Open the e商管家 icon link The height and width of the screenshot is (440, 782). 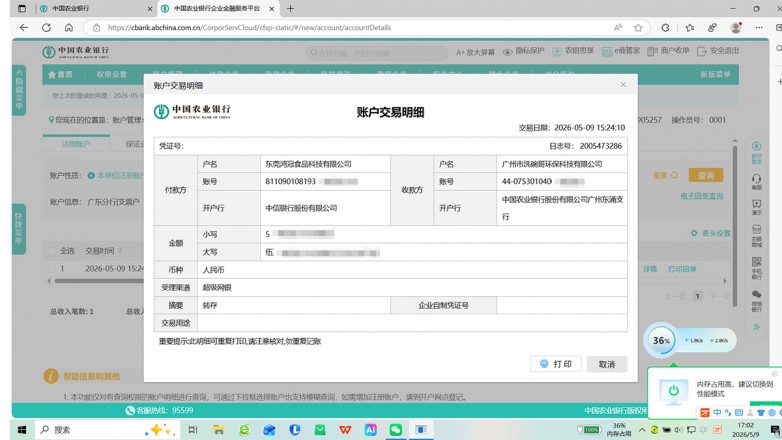coord(606,51)
